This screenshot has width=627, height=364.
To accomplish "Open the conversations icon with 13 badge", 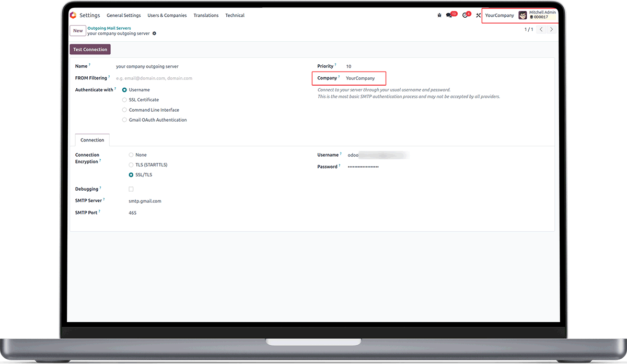I will (449, 16).
